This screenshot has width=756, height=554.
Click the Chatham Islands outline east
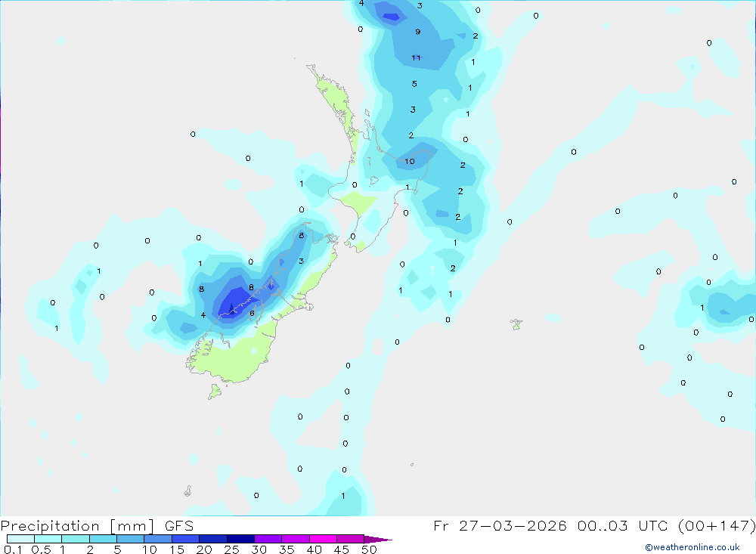[x=516, y=324]
